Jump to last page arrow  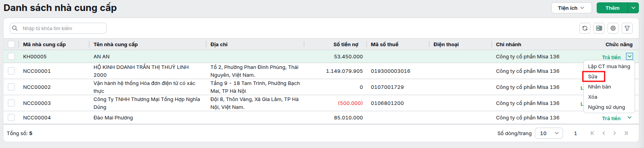click(x=626, y=133)
